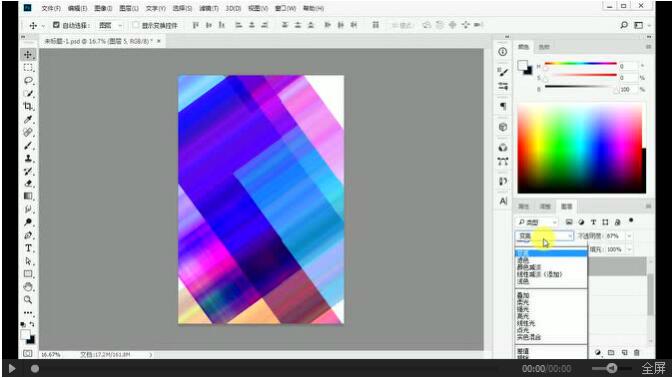
Task: Click the search magnifier in options bar
Action: (624, 25)
